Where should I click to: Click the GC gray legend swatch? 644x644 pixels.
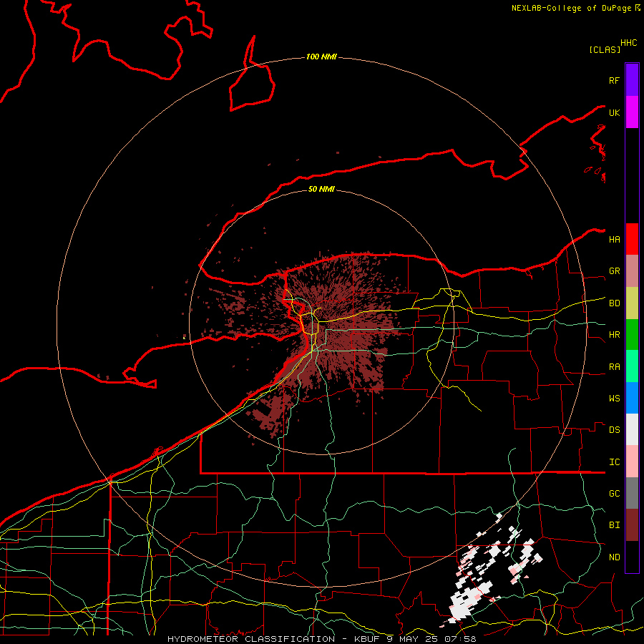tap(632, 493)
